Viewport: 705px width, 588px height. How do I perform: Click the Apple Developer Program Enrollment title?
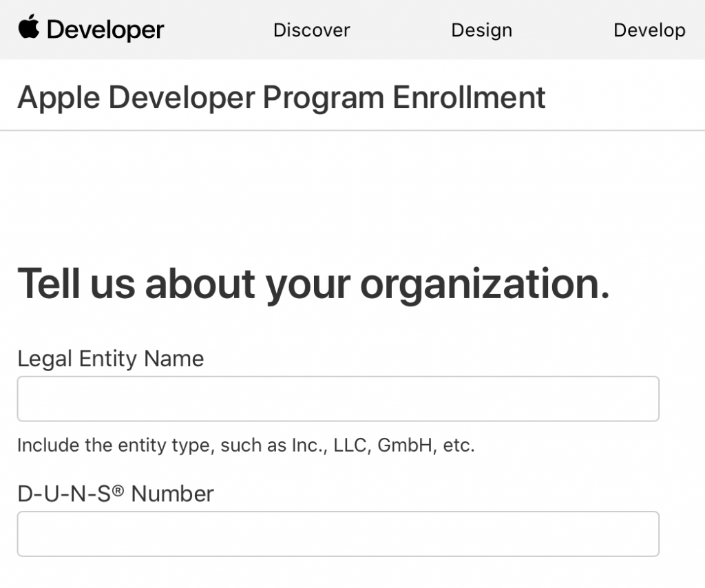click(x=282, y=98)
